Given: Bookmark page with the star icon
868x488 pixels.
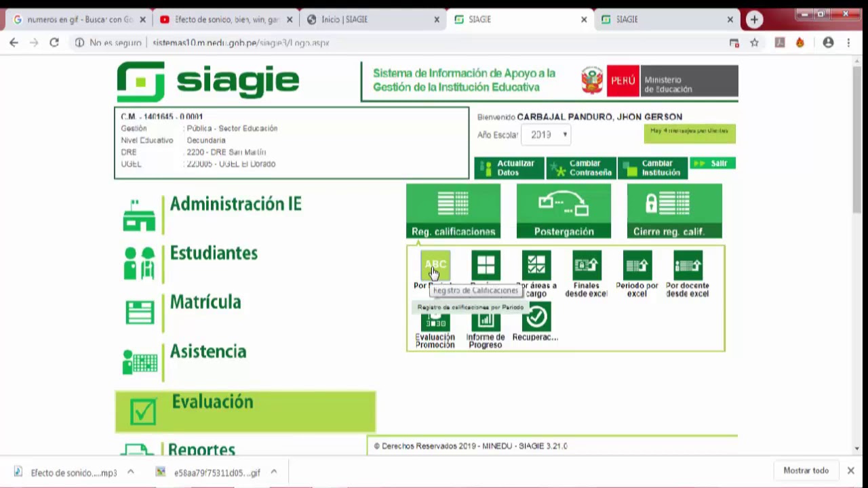Looking at the screenshot, I should (754, 43).
